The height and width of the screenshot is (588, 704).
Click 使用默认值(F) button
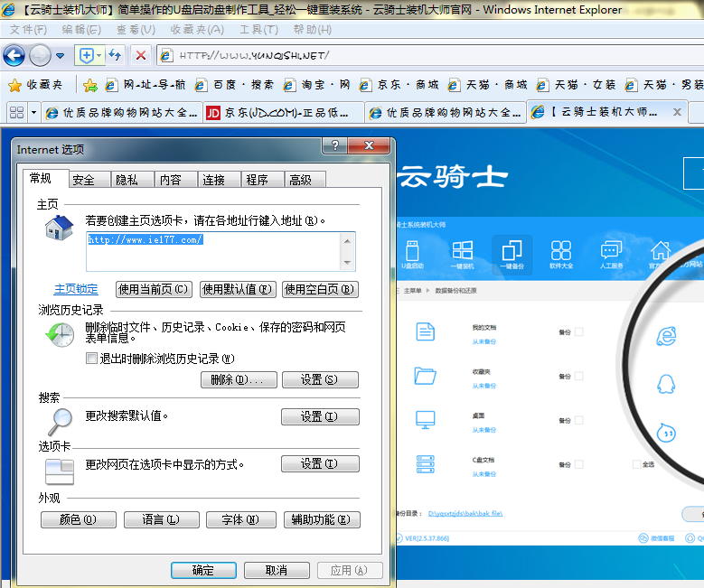[237, 290]
